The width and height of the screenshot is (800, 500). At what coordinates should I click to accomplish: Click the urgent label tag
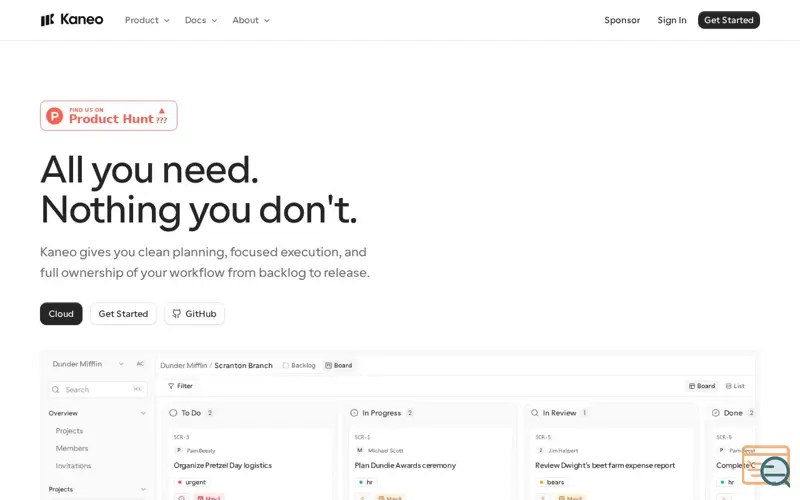(x=192, y=482)
